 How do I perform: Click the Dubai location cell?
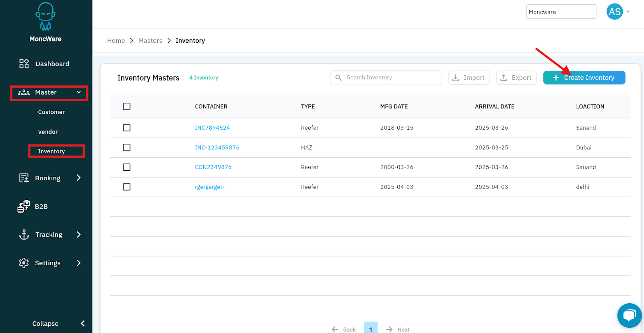[584, 147]
